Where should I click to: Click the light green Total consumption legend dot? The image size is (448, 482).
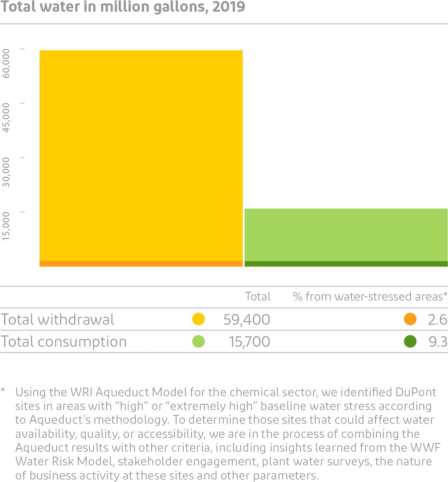[x=199, y=342]
